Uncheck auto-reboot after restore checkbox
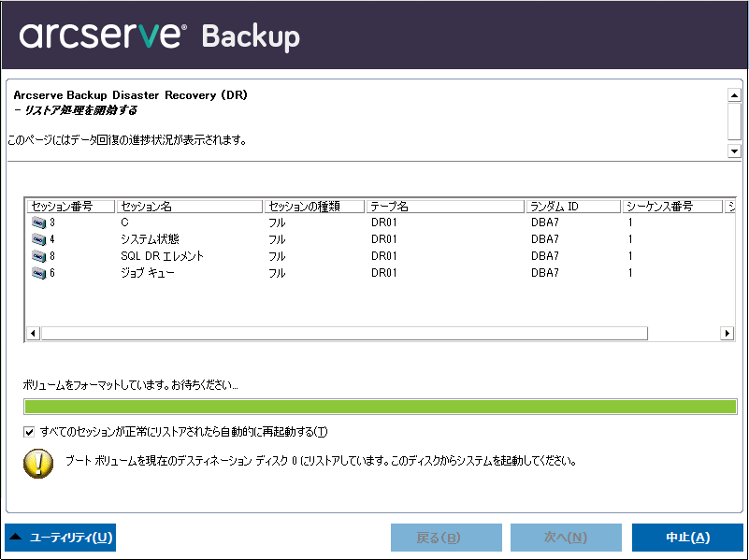Image resolution: width=749 pixels, height=560 pixels. click(29, 432)
